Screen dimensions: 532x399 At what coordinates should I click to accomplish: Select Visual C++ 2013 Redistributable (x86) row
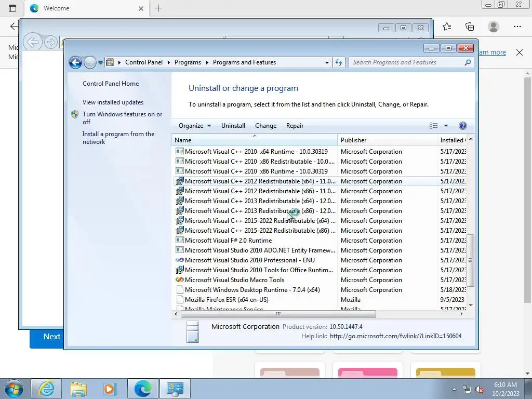(320, 211)
